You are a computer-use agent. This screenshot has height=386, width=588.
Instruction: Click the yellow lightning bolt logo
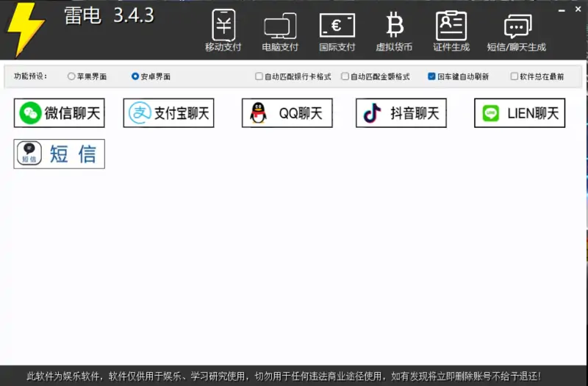[x=26, y=30]
